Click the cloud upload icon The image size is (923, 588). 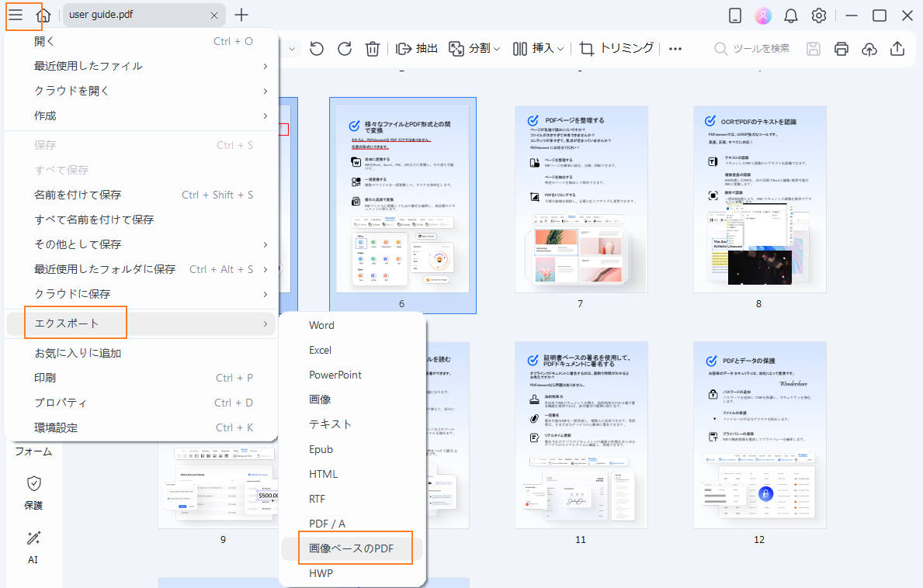[x=869, y=48]
